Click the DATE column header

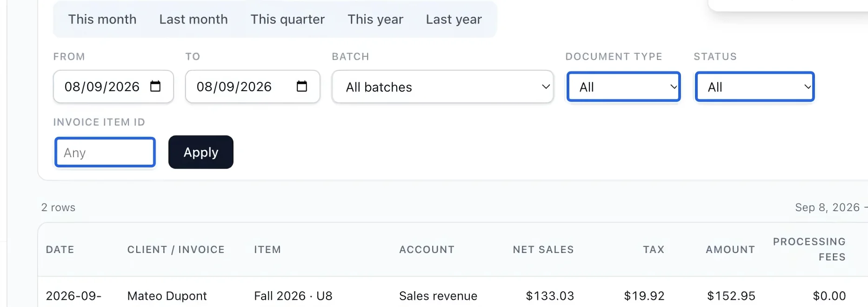click(x=60, y=249)
